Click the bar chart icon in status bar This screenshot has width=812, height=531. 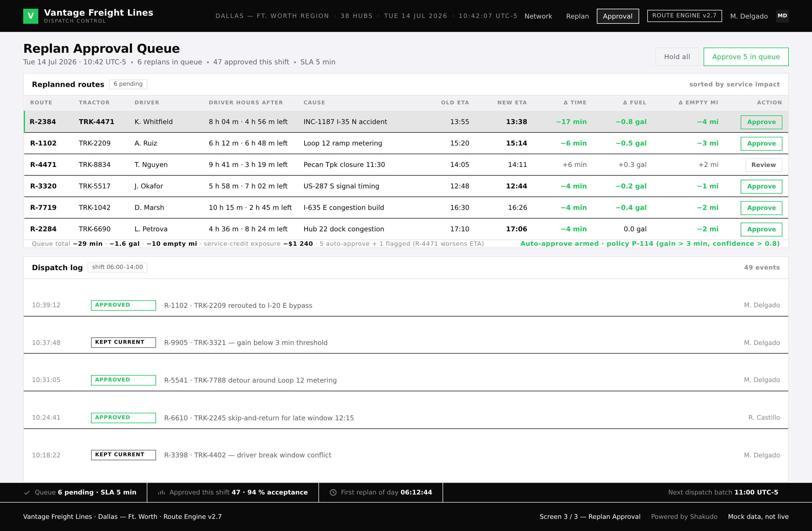[162, 492]
